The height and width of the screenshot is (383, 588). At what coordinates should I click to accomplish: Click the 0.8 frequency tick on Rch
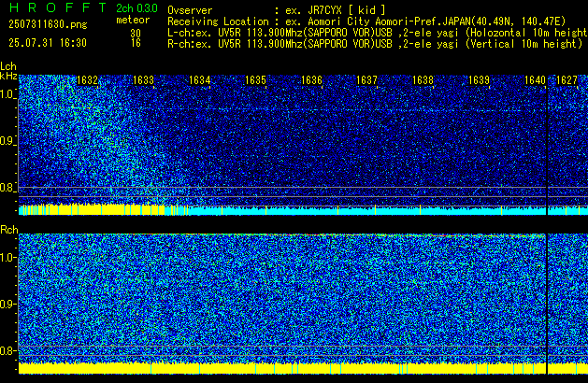(8, 350)
